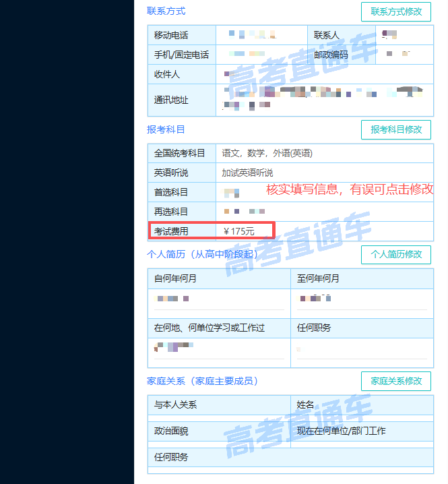Click the 个人简历（从高中阶段起）heading
This screenshot has width=448, height=484.
[x=202, y=254]
